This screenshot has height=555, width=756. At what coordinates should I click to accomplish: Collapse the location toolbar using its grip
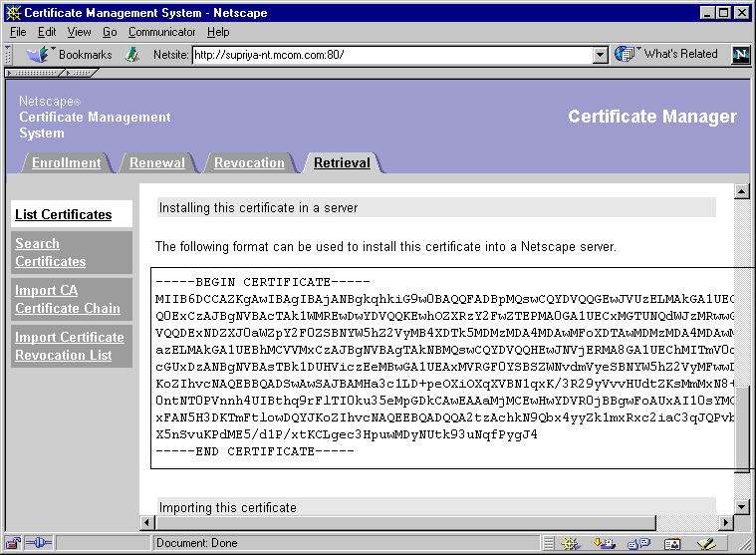coord(8,55)
